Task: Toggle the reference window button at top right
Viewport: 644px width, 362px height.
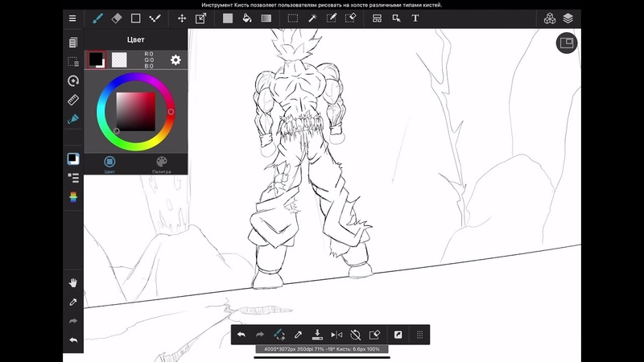Action: tap(566, 43)
